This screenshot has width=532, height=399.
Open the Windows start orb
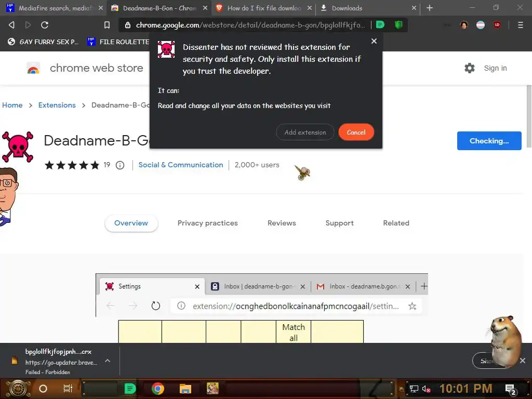[18, 389]
